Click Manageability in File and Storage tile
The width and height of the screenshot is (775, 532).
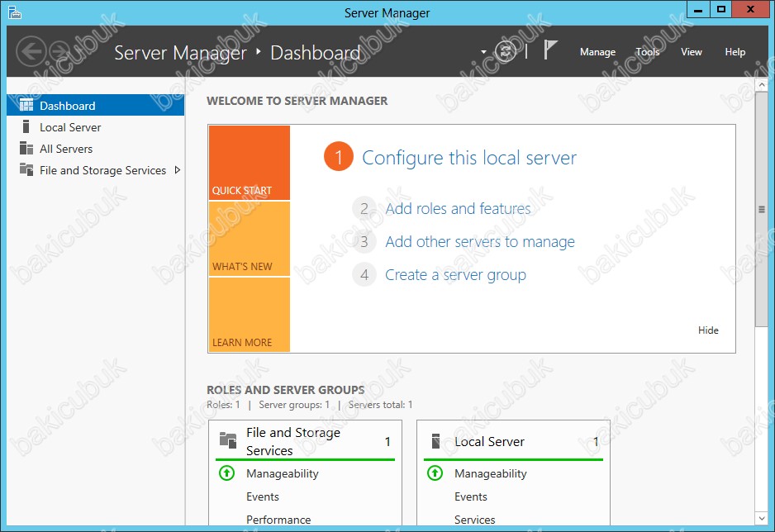point(283,473)
